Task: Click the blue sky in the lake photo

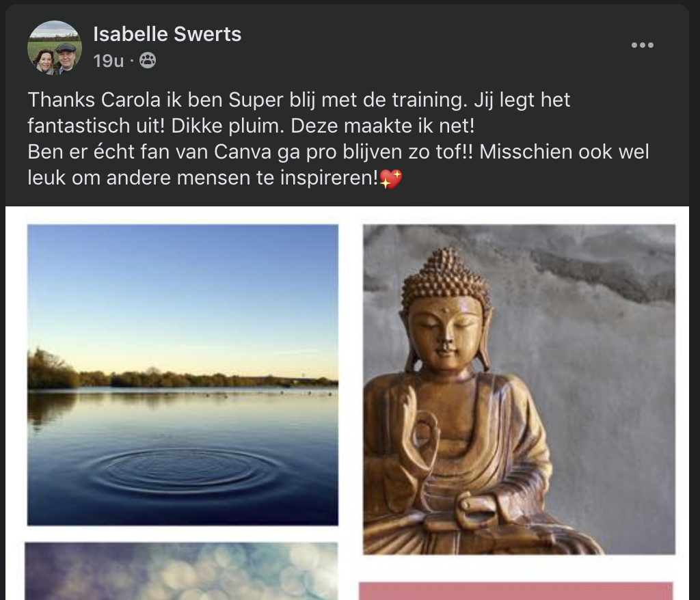Action: pos(183,286)
